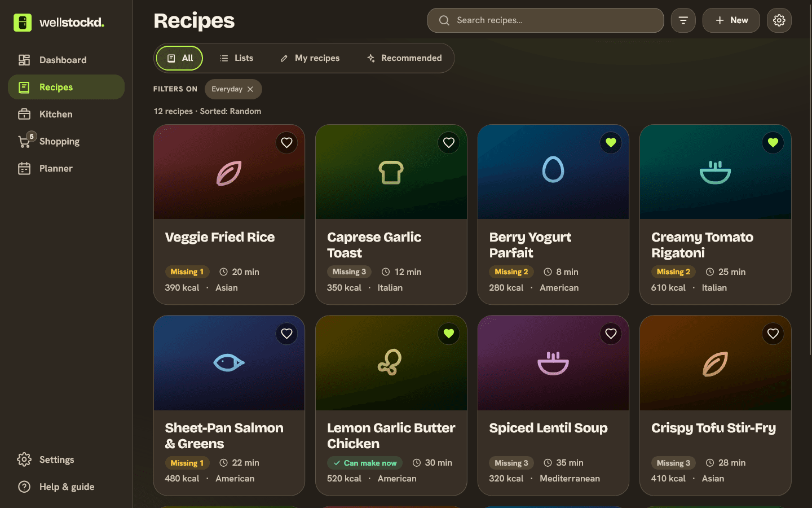812x508 pixels.
Task: Favorite Veggie Fried Rice with heart
Action: [286, 143]
